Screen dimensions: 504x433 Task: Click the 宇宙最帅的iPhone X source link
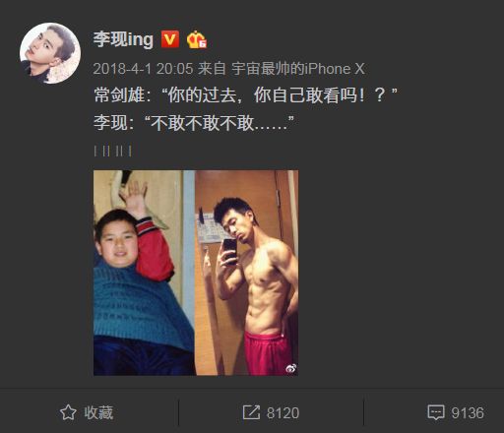coord(298,69)
